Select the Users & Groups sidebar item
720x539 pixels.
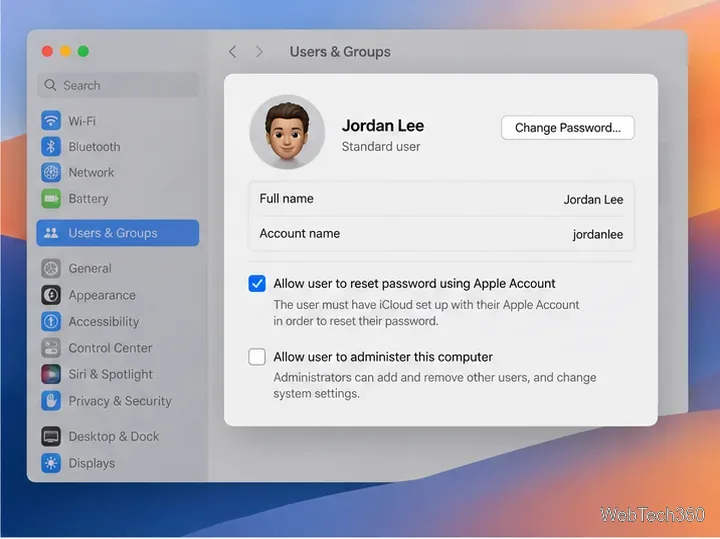118,233
